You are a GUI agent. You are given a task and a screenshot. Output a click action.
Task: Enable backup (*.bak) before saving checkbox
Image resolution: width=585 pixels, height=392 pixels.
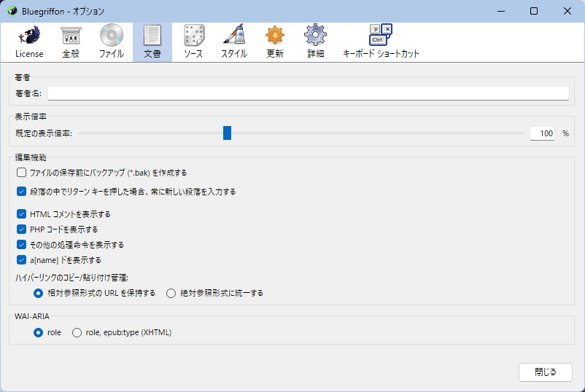pyautogui.click(x=21, y=173)
